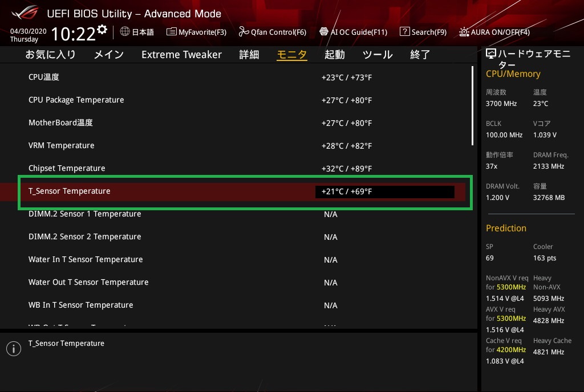Click the 1.083 V @L4 Cache value
The image size is (584, 392).
pos(505,361)
